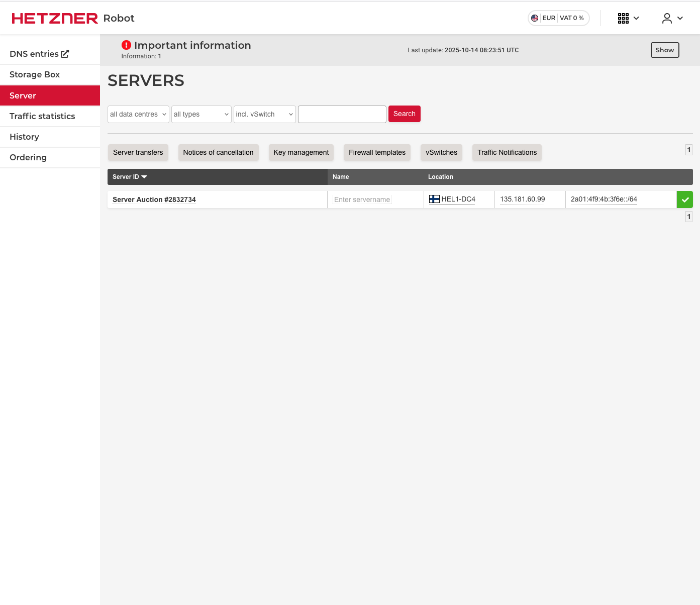Open Server Auction #2832734 details
700x605 pixels.
[154, 199]
